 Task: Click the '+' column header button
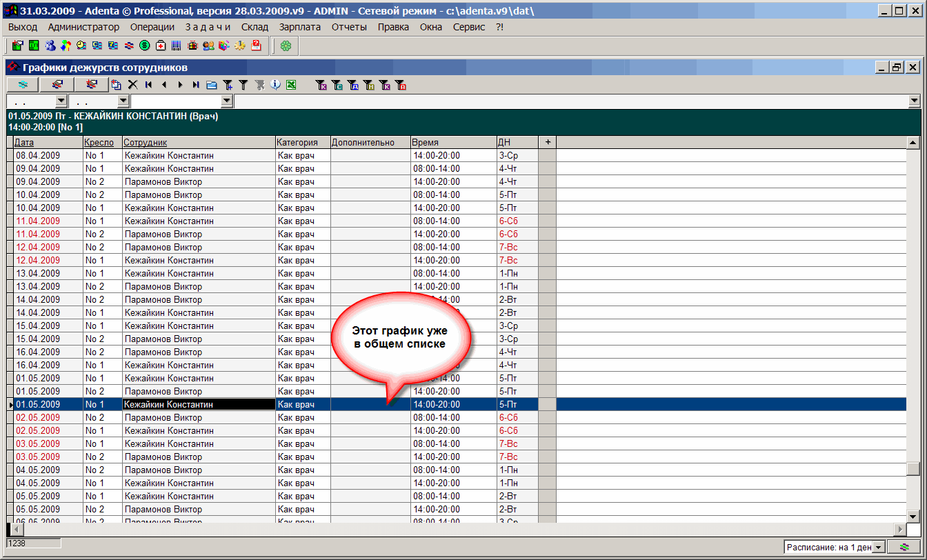pyautogui.click(x=547, y=142)
